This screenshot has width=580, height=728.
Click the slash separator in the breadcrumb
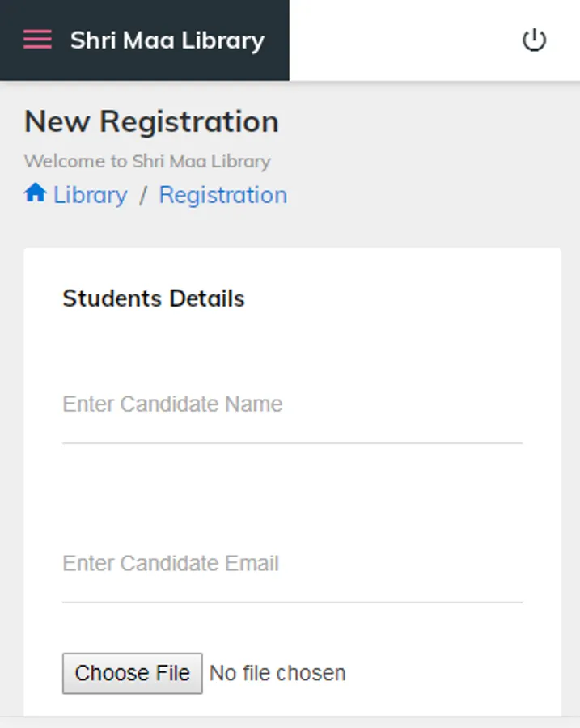pos(143,195)
